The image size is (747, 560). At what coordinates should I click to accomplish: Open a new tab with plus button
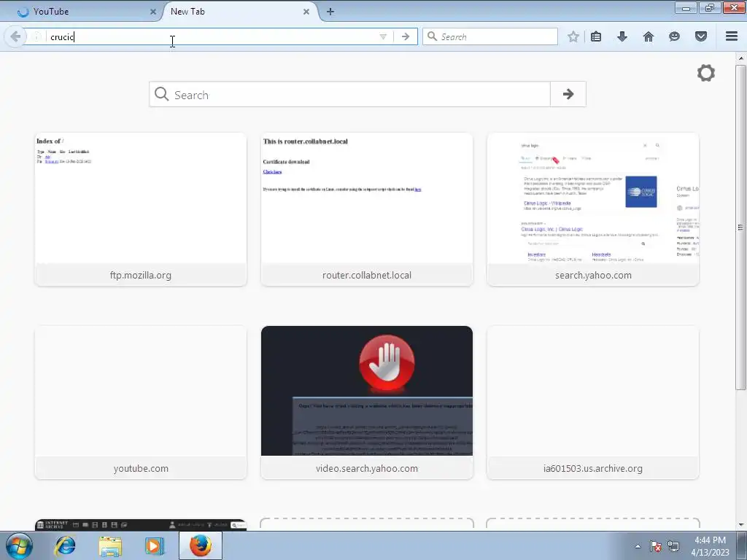pos(330,12)
